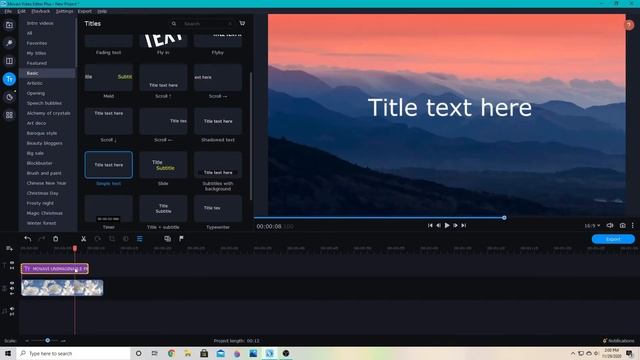The height and width of the screenshot is (360, 640).
Task: Open the Titles tab icon
Action: (9, 79)
